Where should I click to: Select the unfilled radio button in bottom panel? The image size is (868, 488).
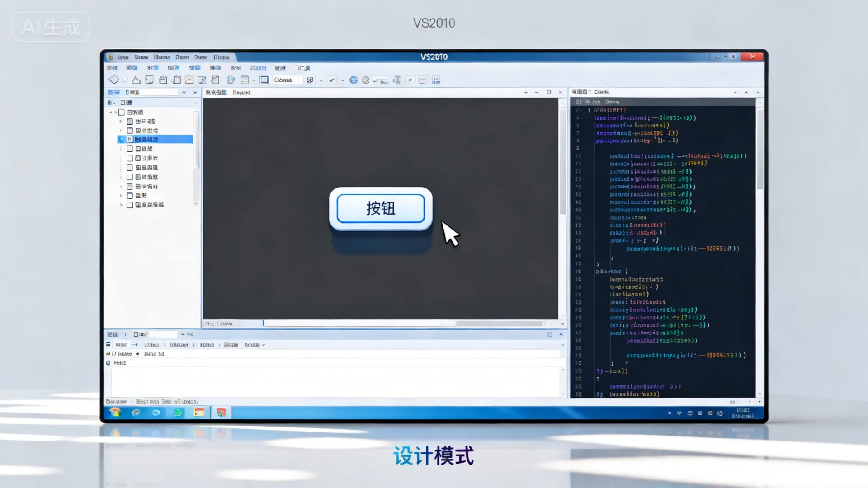114,354
